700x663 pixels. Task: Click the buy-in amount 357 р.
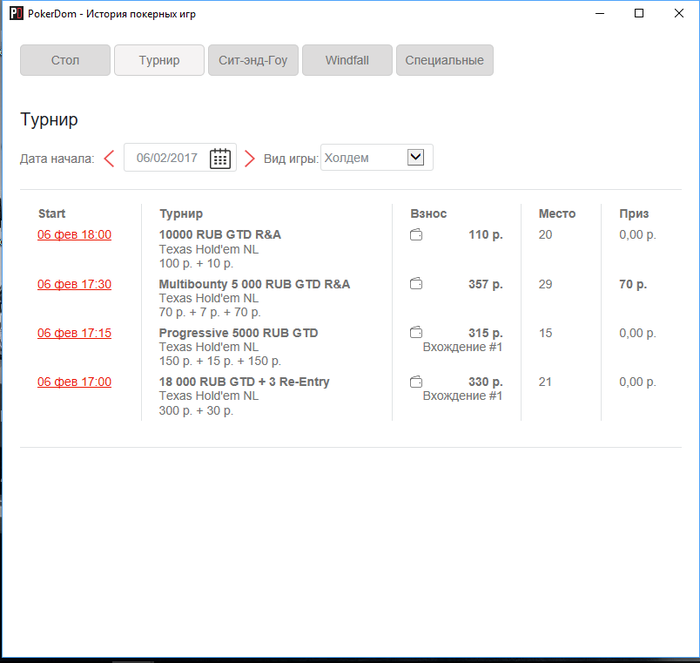[x=486, y=284]
